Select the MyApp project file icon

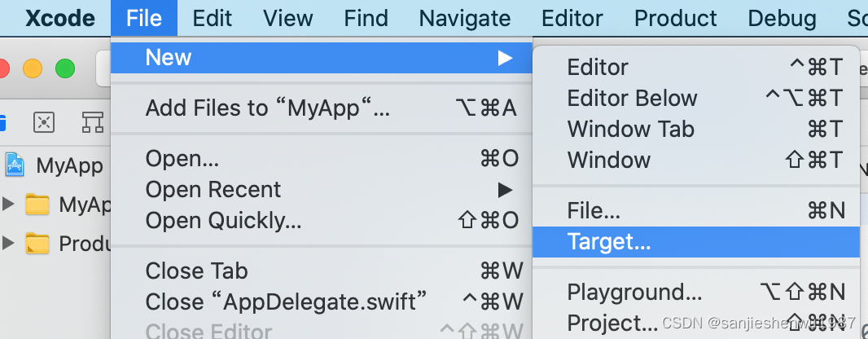tap(15, 165)
